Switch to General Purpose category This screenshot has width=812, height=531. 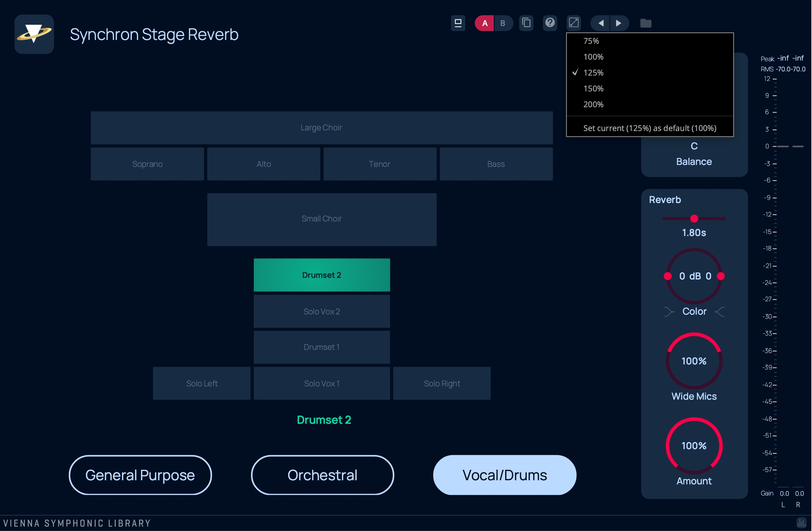click(140, 475)
